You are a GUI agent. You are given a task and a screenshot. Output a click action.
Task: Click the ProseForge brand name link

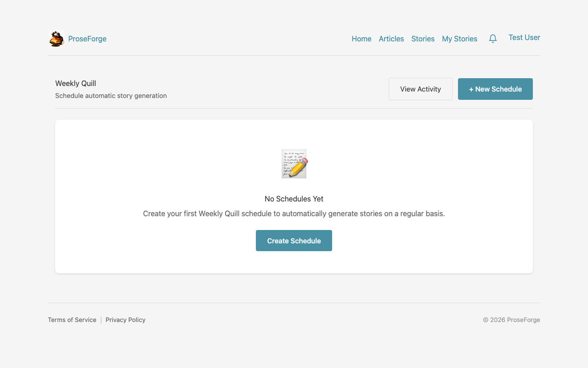pyautogui.click(x=87, y=39)
